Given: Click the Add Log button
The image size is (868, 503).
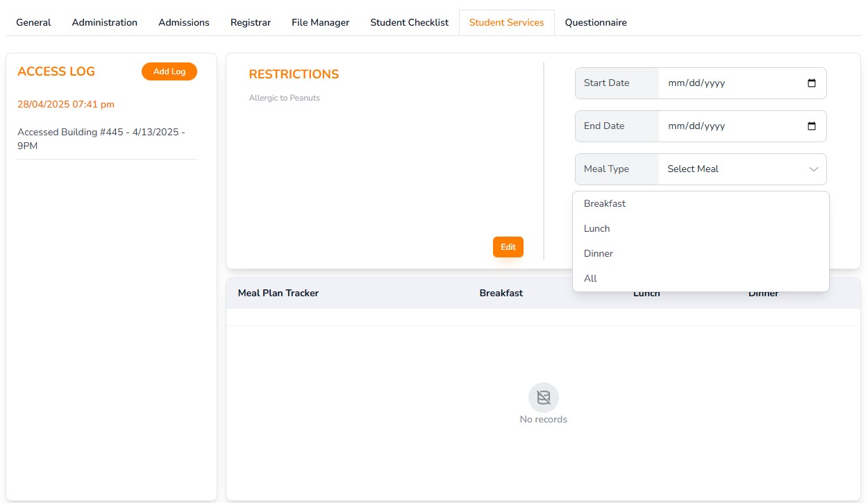Looking at the screenshot, I should pos(169,71).
